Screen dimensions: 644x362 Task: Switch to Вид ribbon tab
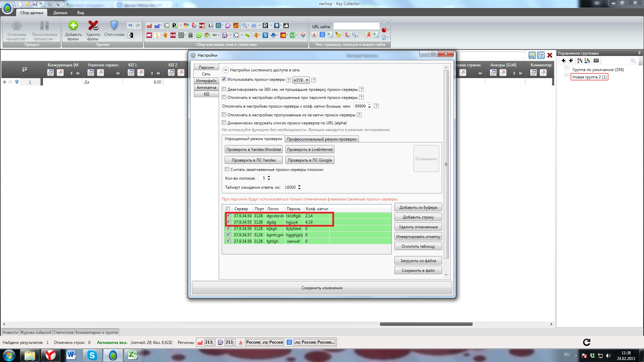click(x=80, y=13)
